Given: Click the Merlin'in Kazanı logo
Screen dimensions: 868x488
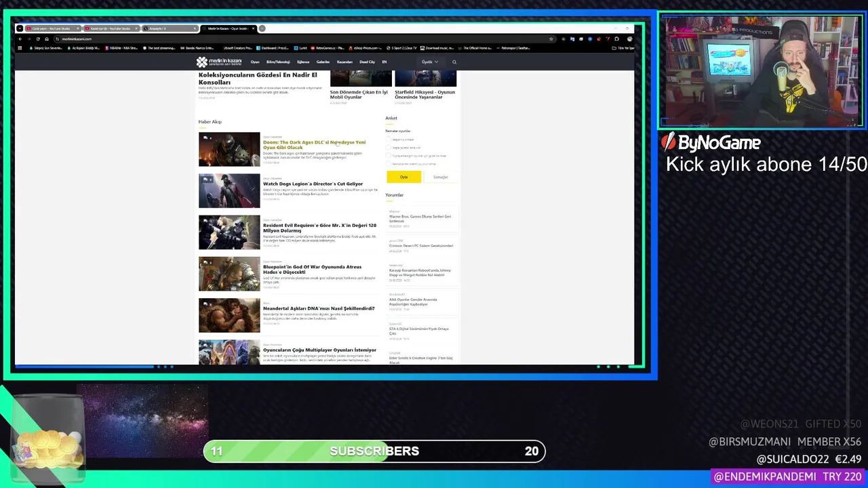Looking at the screenshot, I should (x=219, y=62).
